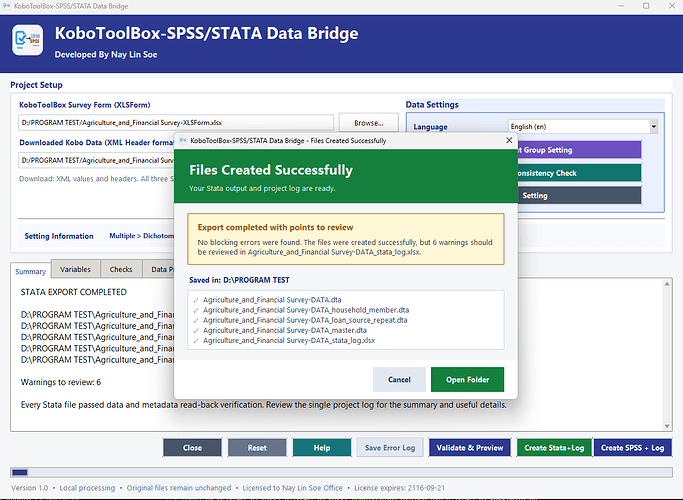Click Save Error Log button

390,448
